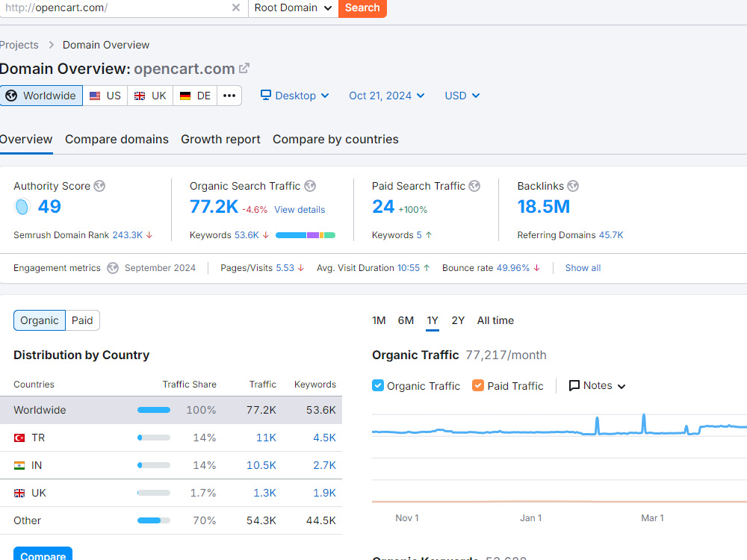The width and height of the screenshot is (747, 560).
Task: Open the Desktop device dropdown
Action: coord(295,96)
